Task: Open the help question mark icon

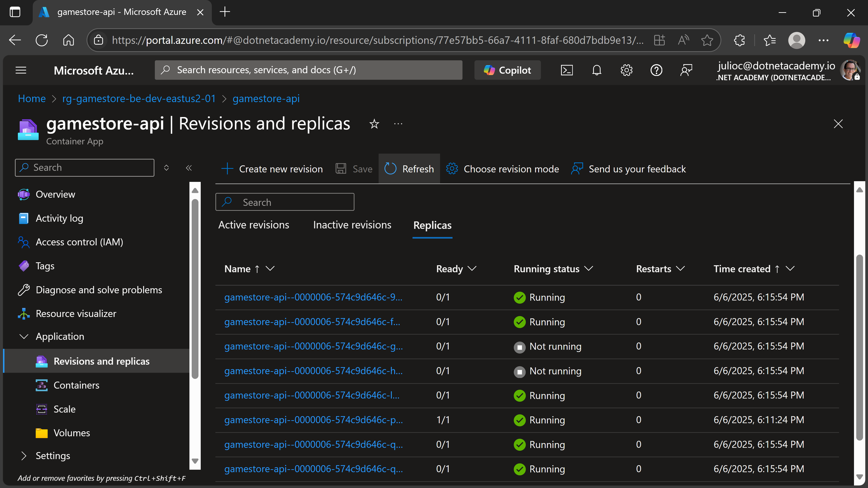Action: click(x=656, y=70)
